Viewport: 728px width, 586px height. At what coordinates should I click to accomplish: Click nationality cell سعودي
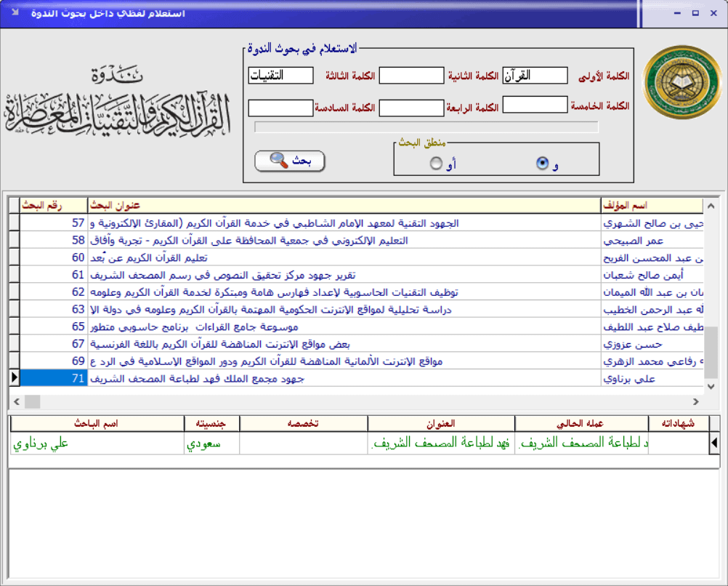click(211, 443)
